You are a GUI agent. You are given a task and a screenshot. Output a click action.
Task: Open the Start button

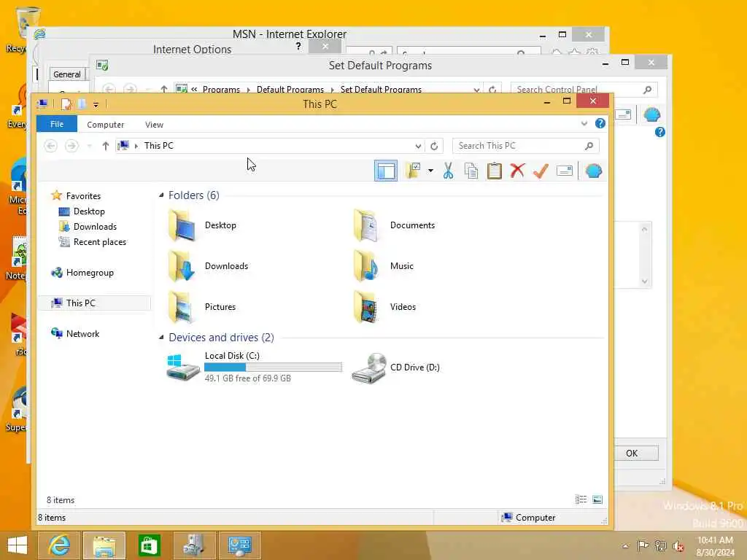[x=18, y=545]
